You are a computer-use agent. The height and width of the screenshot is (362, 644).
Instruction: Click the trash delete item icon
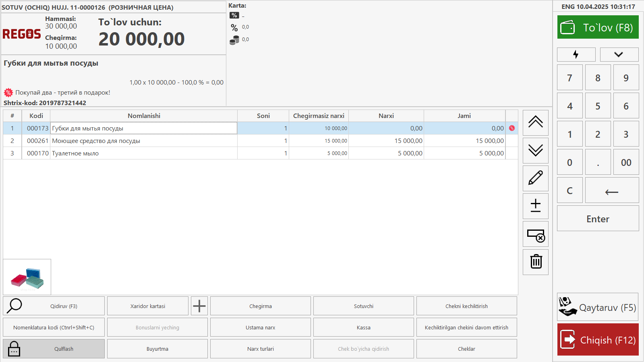pyautogui.click(x=535, y=262)
